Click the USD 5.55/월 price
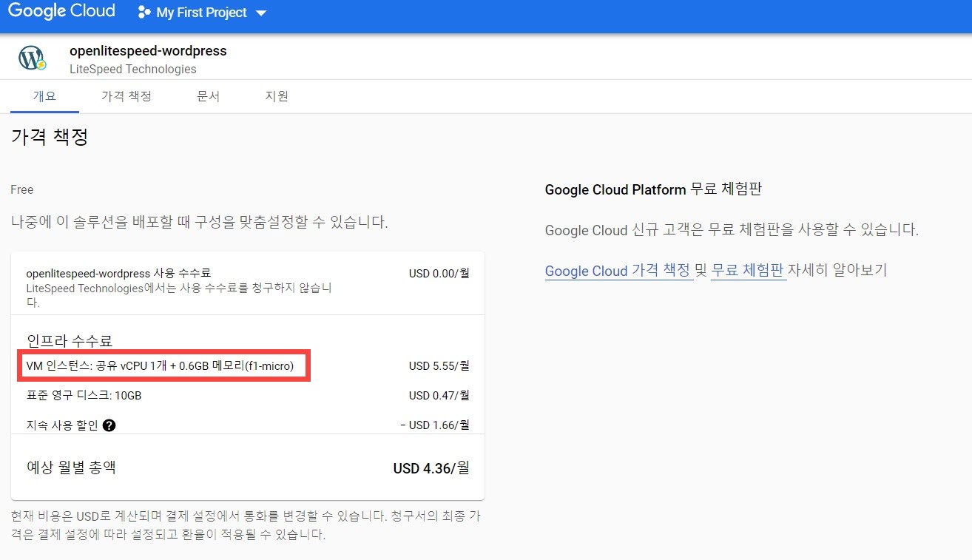972x560 pixels. tap(439, 365)
